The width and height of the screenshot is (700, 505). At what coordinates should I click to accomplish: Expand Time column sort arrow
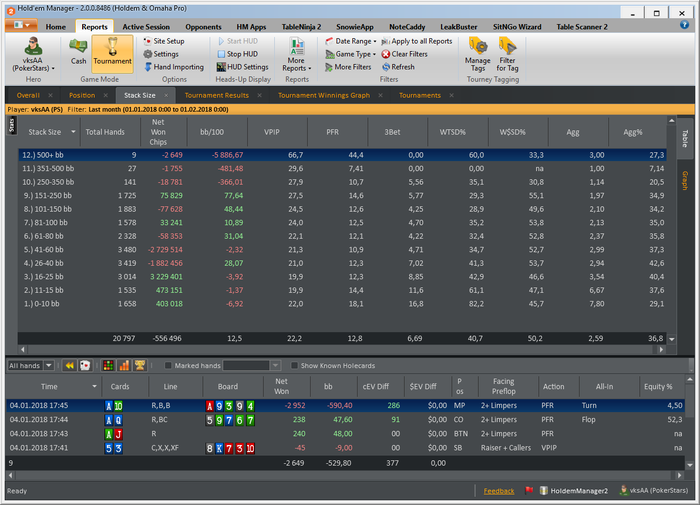(x=94, y=386)
